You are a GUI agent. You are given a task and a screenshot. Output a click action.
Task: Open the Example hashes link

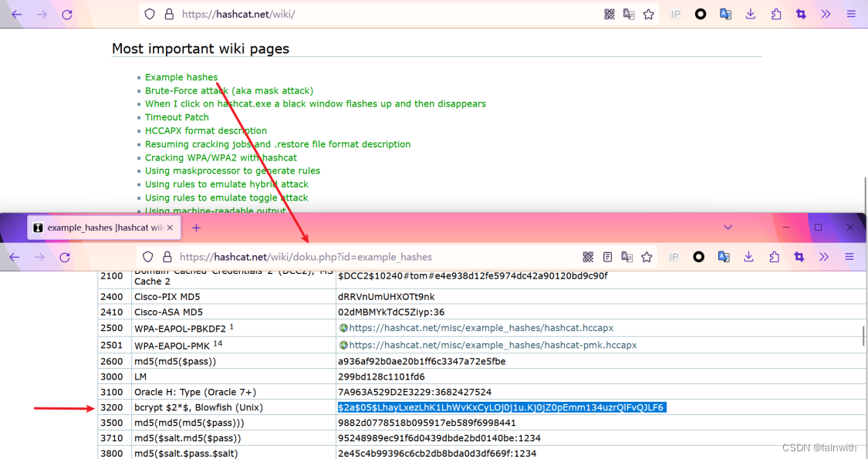(181, 77)
